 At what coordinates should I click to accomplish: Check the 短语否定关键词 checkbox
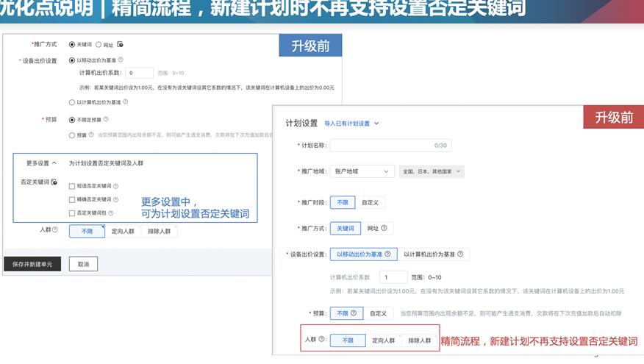71,186
